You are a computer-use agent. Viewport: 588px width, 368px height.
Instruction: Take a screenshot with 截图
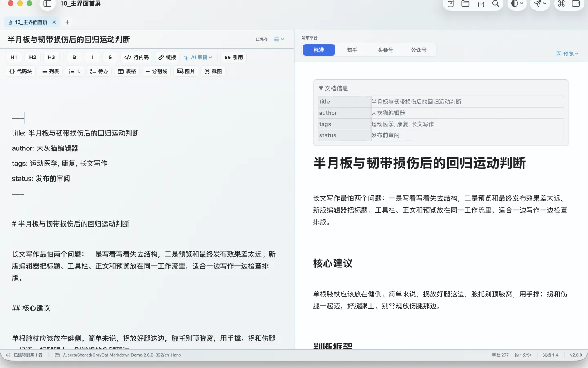tap(213, 71)
